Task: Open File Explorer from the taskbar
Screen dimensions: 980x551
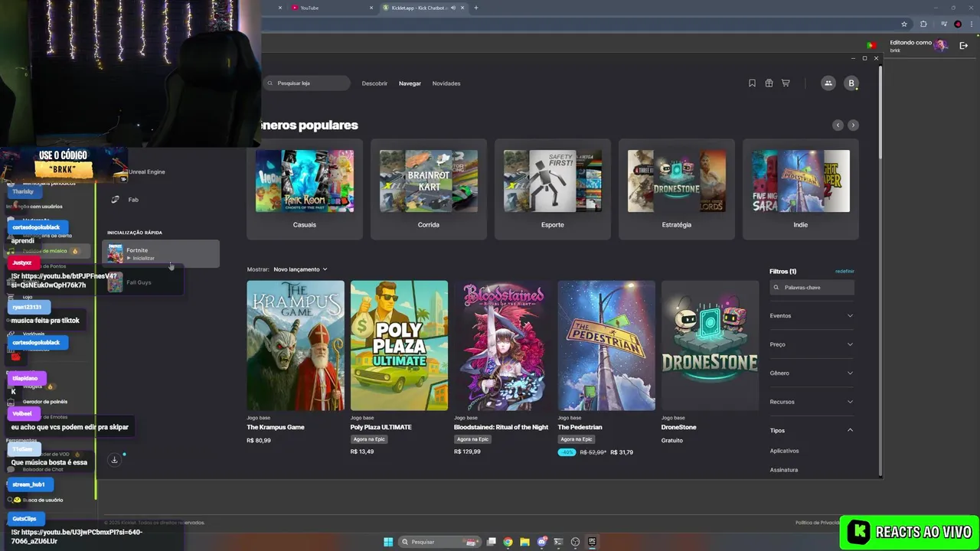Action: [x=524, y=542]
